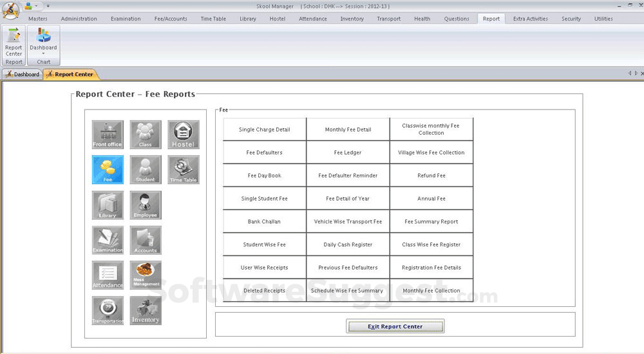
Task: Open the Inventory reports icon
Action: (146, 310)
